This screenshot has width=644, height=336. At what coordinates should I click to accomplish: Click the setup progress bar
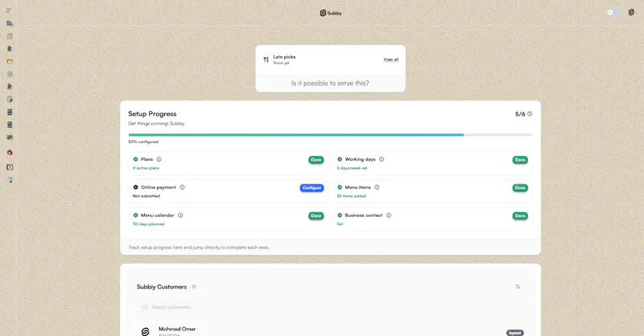click(x=331, y=134)
